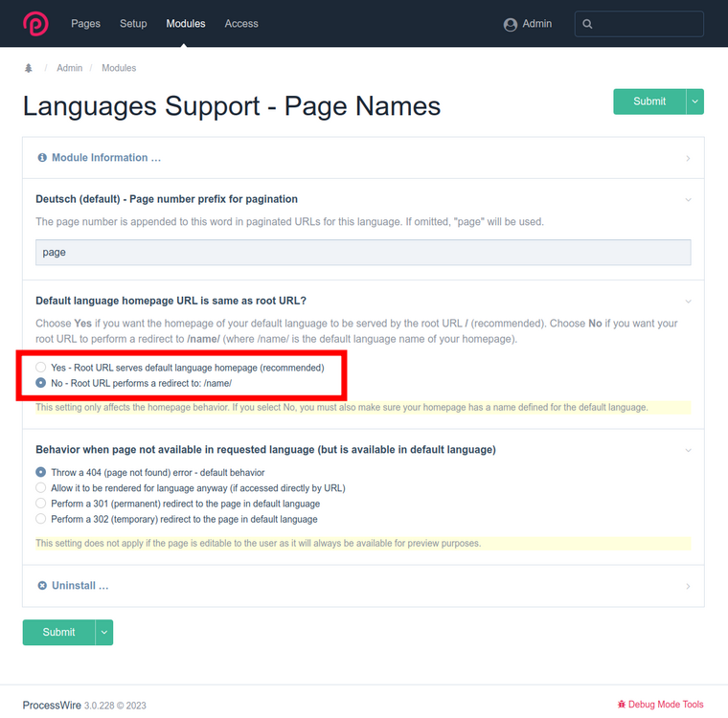Open the Setup menu
The height and width of the screenshot is (718, 728).
(133, 24)
